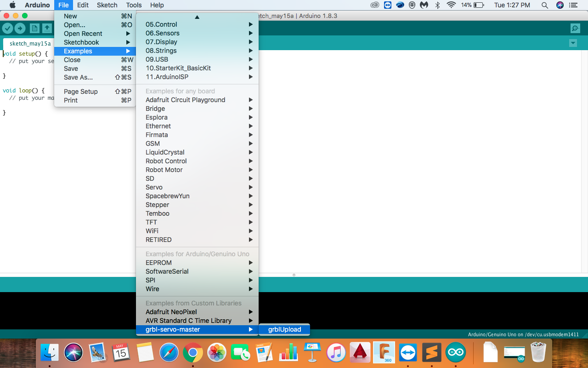Launch Safari from the dock

click(x=169, y=353)
